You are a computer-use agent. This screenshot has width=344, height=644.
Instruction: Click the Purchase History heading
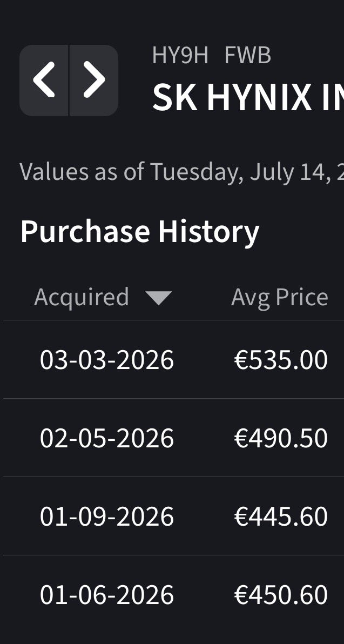click(140, 231)
